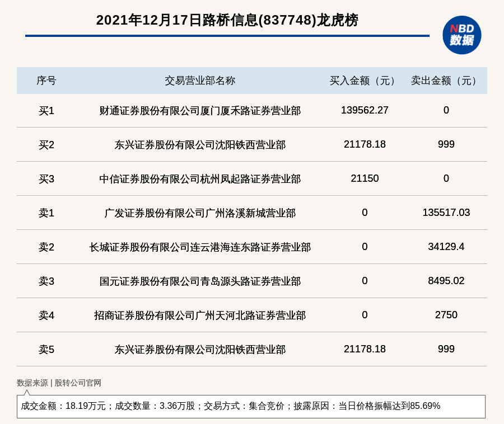This screenshot has height=424, width=504.
Task: Click the sell amount 2750
Action: (x=446, y=315)
